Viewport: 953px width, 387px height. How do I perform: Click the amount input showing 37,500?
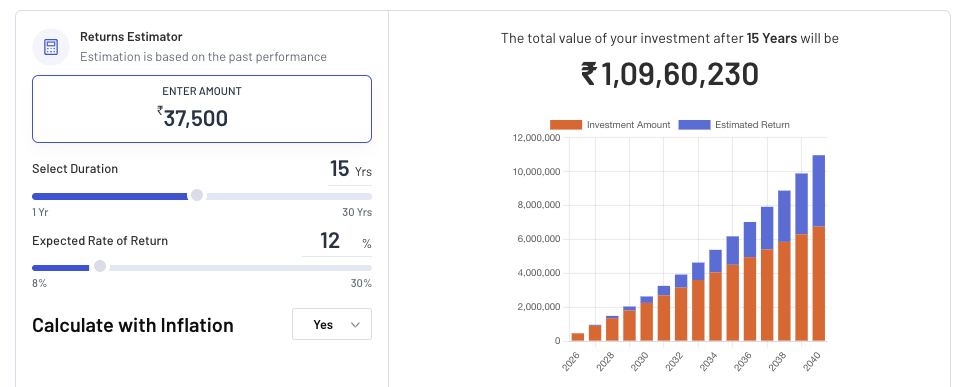[202, 109]
